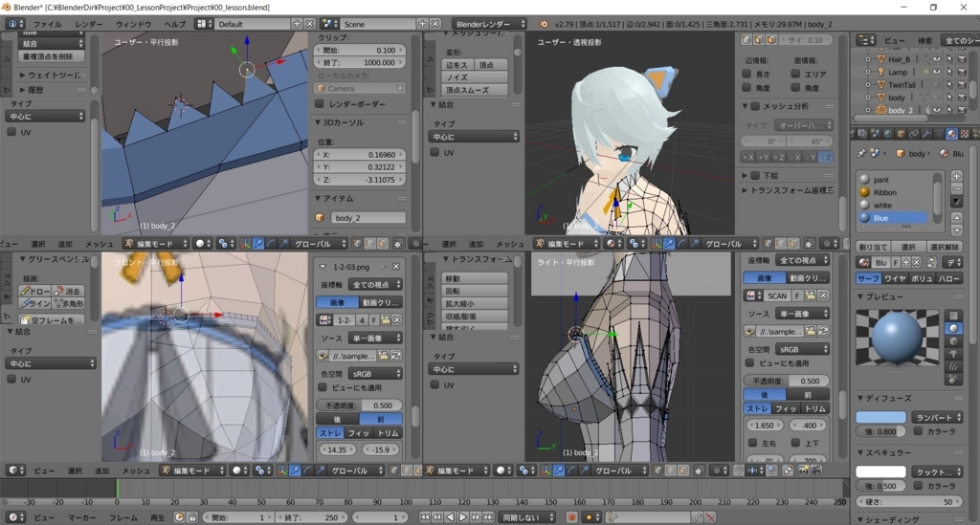Click the 割り当て assign button
This screenshot has width=980, height=525.
click(873, 247)
